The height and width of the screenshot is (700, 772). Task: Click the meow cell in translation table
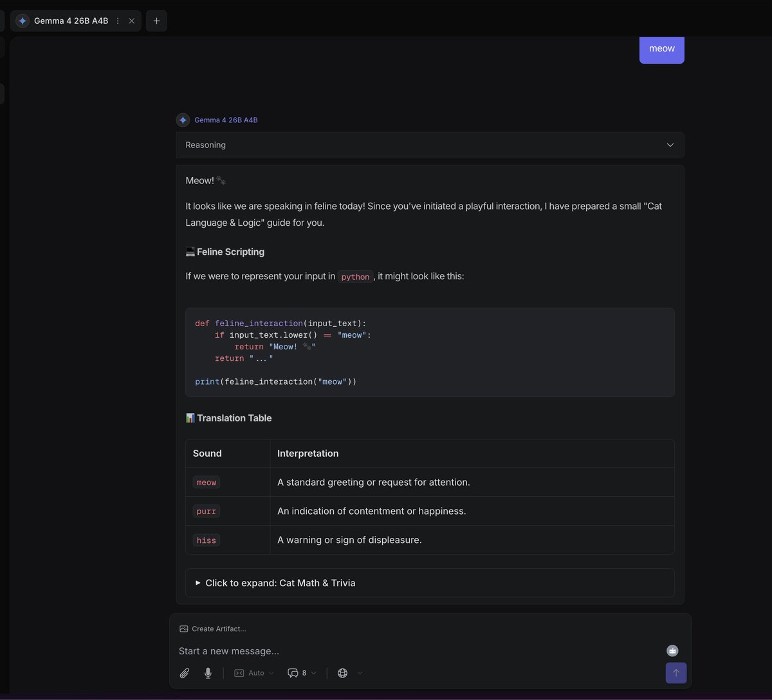point(207,482)
